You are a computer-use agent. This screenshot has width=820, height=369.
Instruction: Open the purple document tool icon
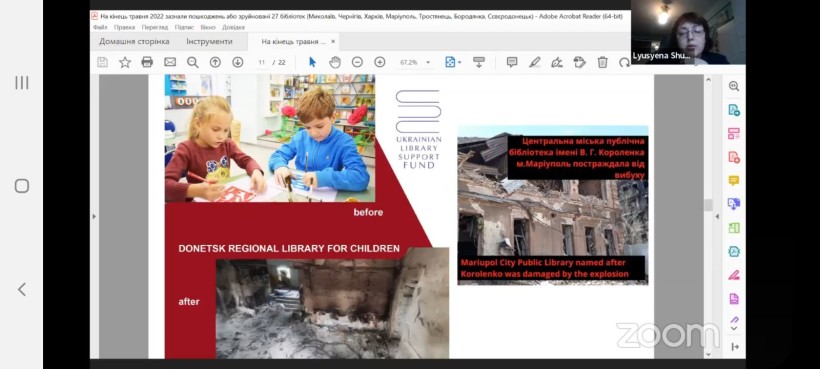coord(734,298)
